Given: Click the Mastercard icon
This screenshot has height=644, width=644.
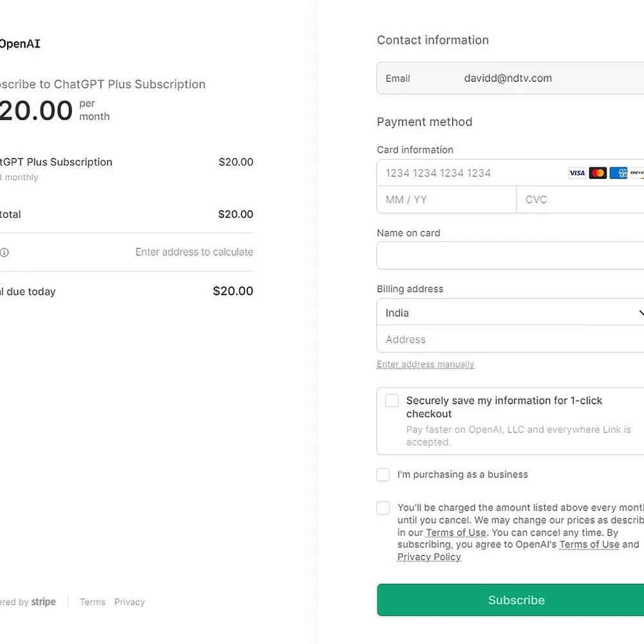Looking at the screenshot, I should point(598,173).
